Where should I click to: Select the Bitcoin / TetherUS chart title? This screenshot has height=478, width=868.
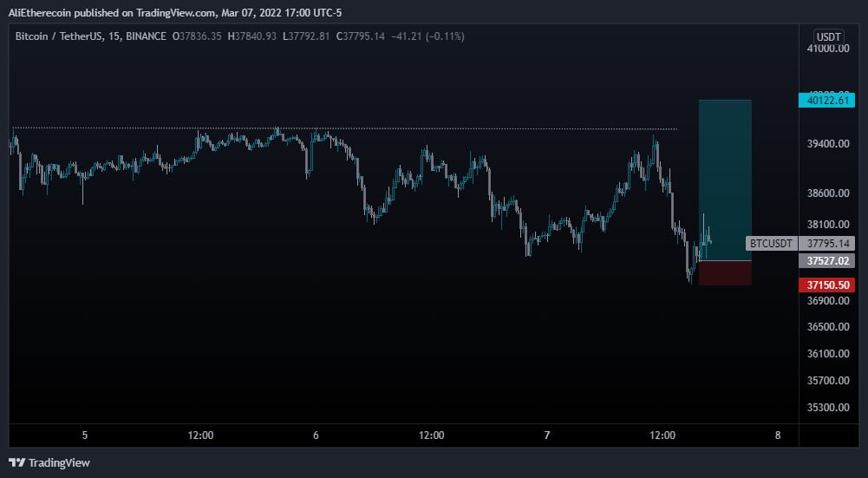(x=91, y=36)
